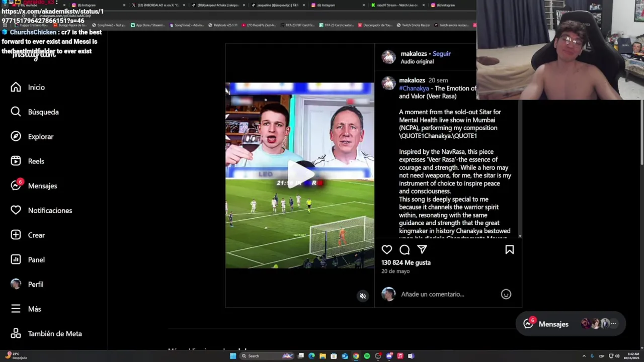Unmute the video with the speaker icon
The height and width of the screenshot is (362, 644).
363,296
